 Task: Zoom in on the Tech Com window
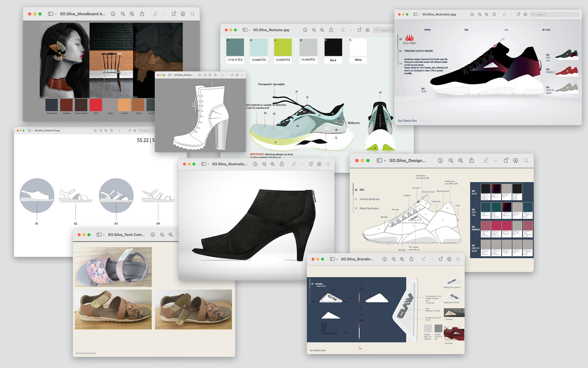coord(171,235)
